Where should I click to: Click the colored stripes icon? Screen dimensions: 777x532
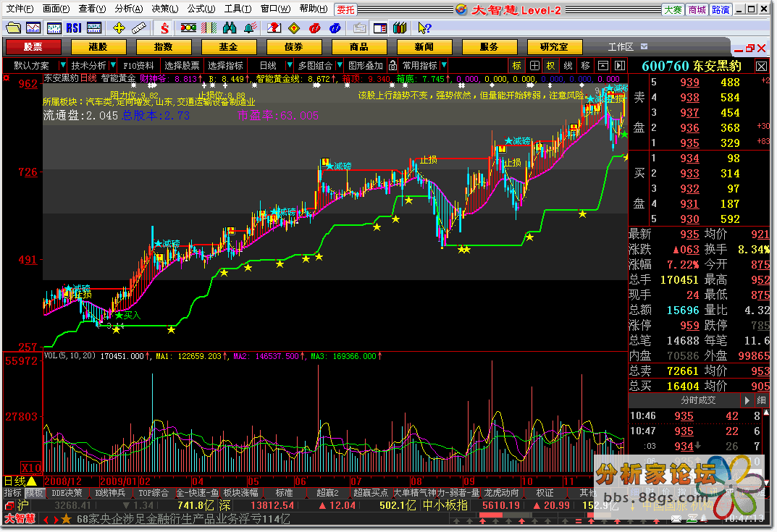209,28
